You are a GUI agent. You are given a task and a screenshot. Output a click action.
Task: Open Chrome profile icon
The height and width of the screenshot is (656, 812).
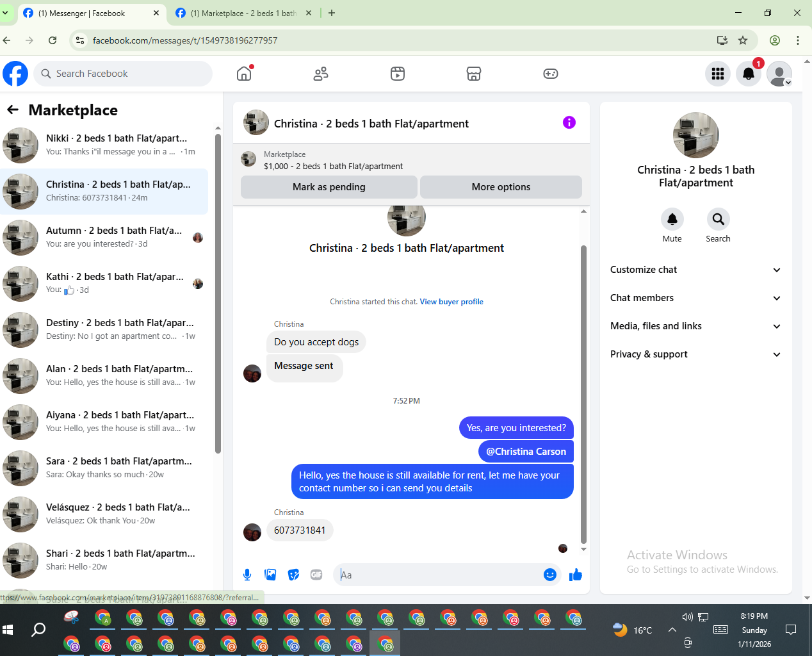[x=775, y=40]
